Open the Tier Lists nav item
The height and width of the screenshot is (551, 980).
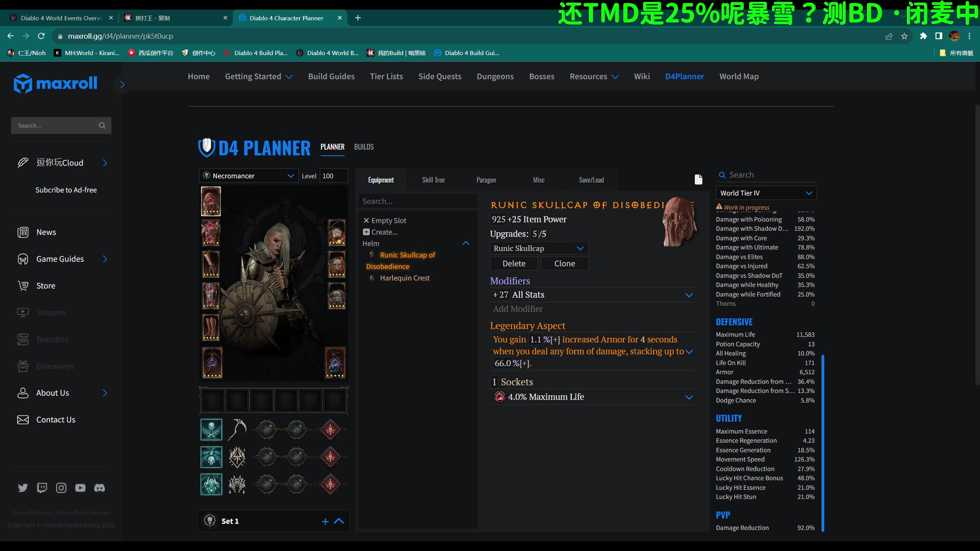(x=386, y=77)
